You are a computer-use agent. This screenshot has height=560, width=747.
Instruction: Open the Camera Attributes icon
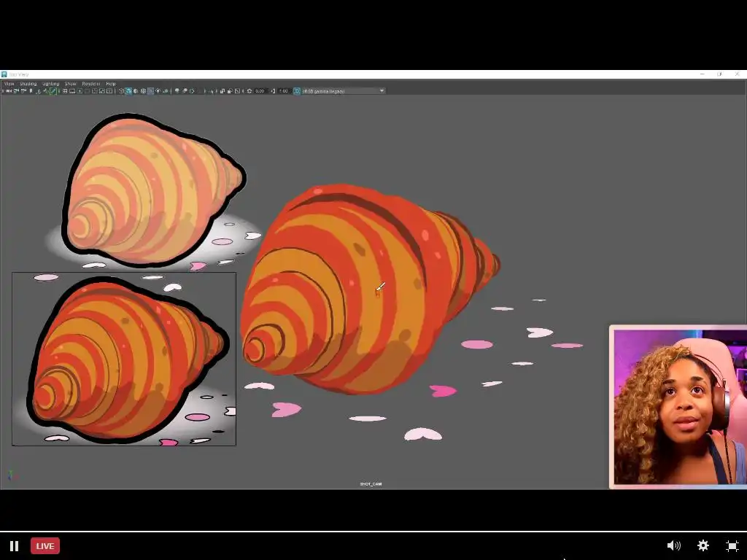coord(23,91)
